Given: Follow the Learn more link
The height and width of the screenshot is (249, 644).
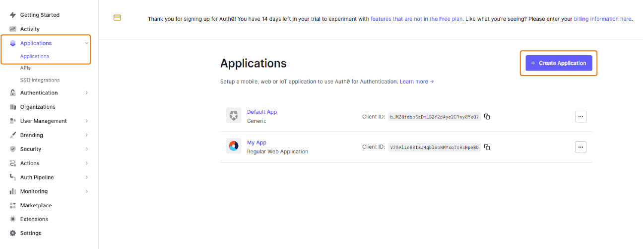Looking at the screenshot, I should [x=417, y=82].
